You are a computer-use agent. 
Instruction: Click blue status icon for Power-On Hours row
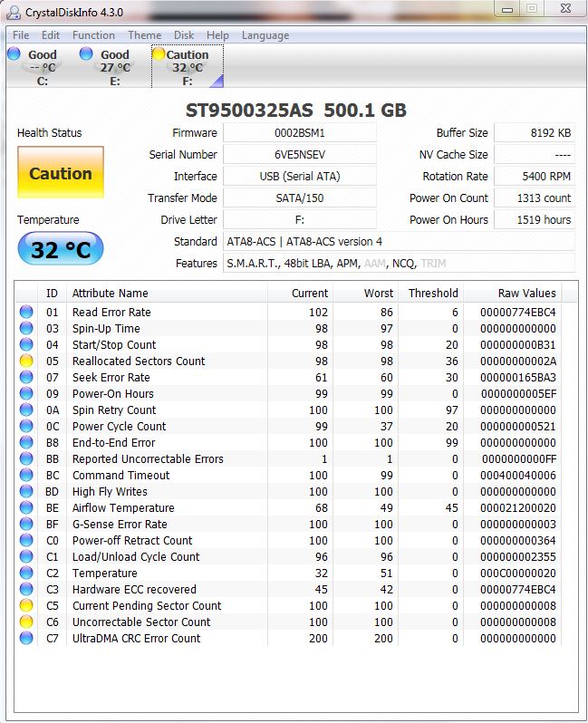pos(26,393)
